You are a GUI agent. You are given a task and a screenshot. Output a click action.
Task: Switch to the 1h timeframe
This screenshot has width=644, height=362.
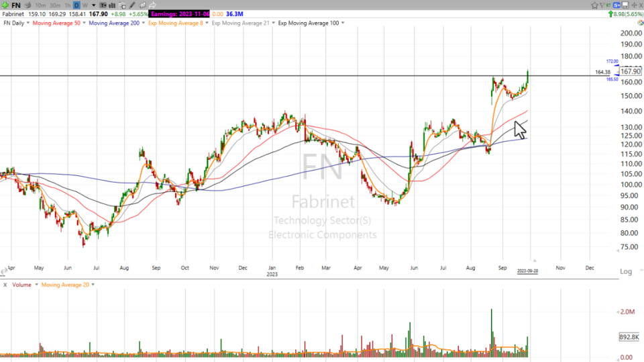(x=67, y=5)
